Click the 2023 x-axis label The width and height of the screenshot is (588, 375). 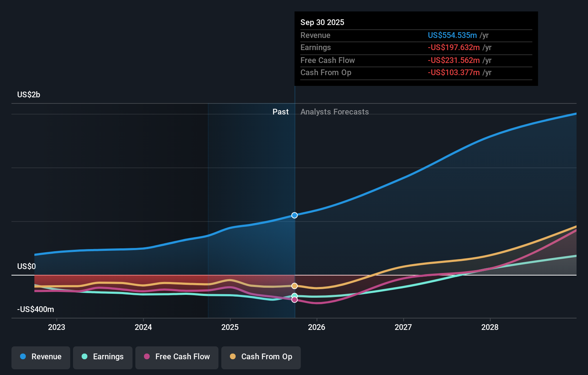click(57, 327)
